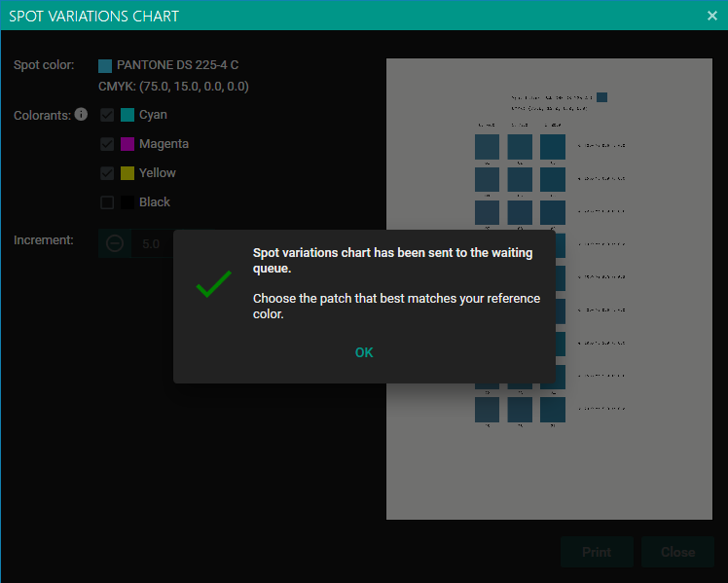
Task: Click the reference swatch atop the preview page
Action: click(x=602, y=97)
